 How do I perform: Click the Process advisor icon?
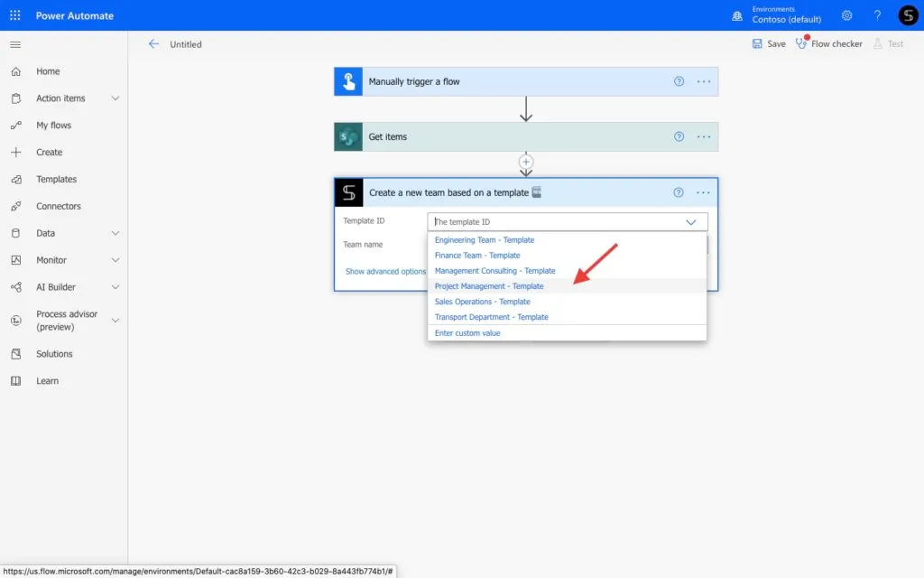click(16, 321)
